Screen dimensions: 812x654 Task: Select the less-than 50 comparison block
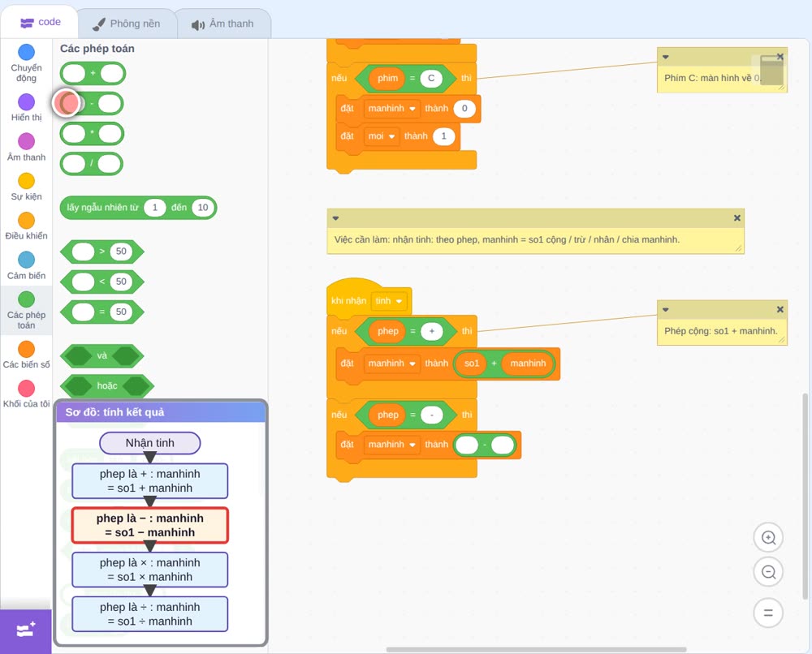[102, 282]
